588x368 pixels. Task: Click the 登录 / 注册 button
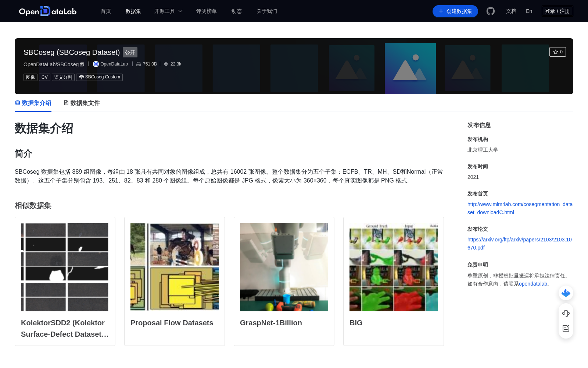pos(557,11)
